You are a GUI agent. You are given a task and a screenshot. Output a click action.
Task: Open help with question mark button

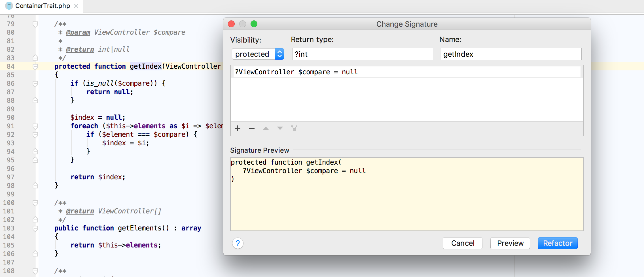[x=238, y=243]
